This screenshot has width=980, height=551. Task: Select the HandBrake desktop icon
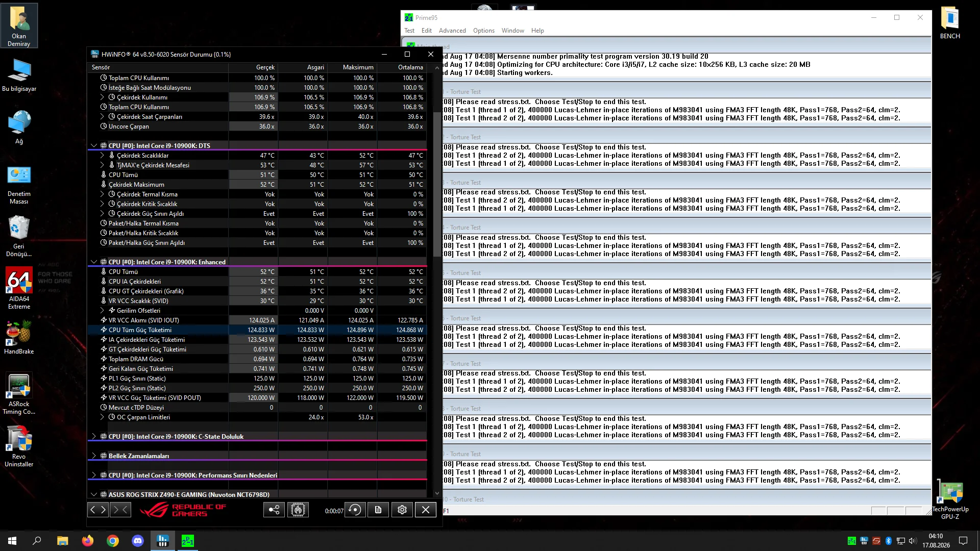[19, 338]
